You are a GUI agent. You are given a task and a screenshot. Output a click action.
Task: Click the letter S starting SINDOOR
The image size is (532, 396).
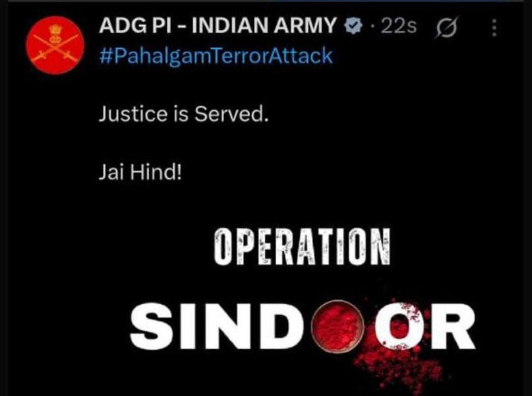(x=150, y=326)
